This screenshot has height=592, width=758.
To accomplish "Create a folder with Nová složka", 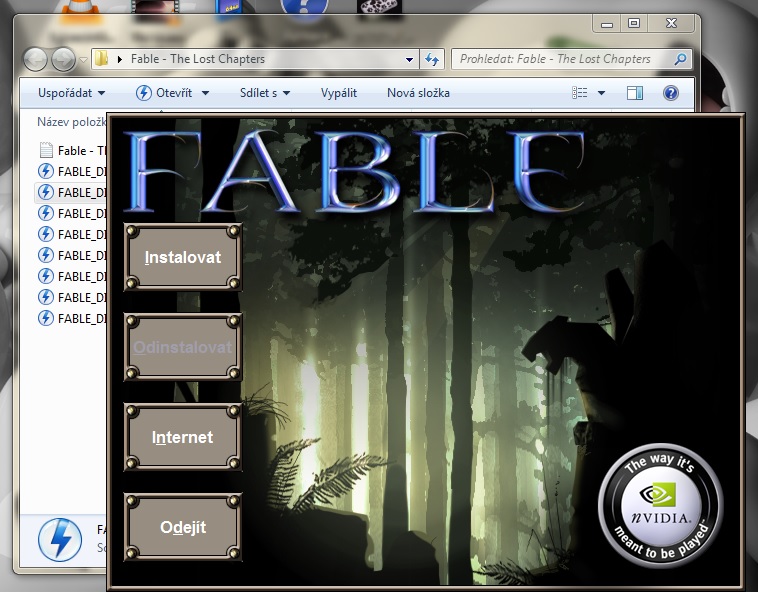I will (x=418, y=93).
